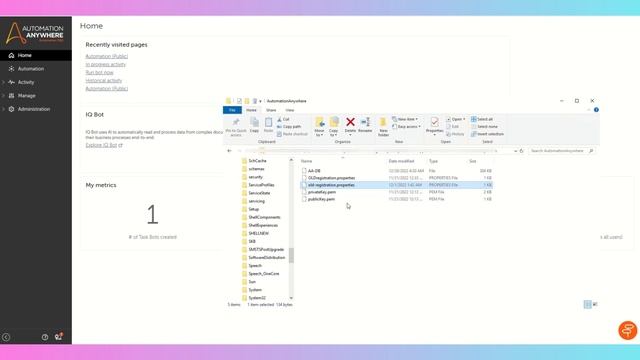Expand the Administration section arrow in sidebar

(x=4, y=109)
